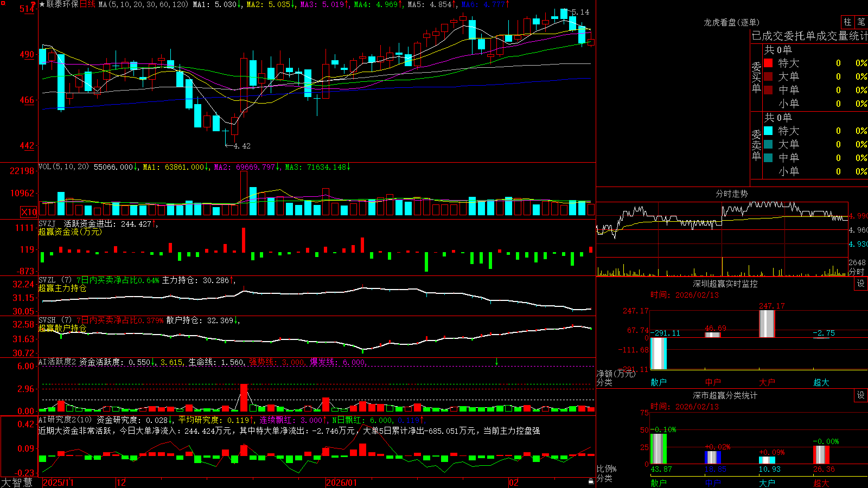Click the AI研究度2(10) indicator title
Screen dimensions: 868x488
pyautogui.click(x=66, y=420)
